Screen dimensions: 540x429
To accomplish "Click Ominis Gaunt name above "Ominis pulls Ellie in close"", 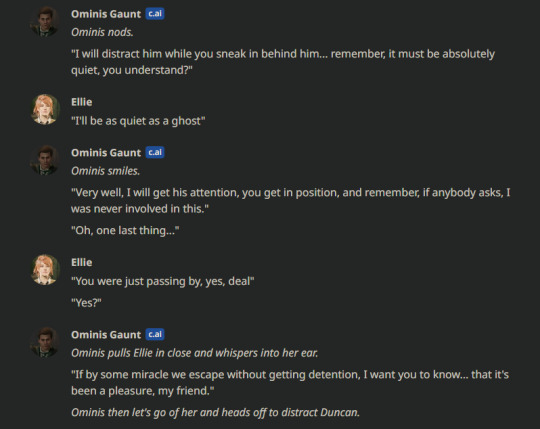I will pyautogui.click(x=106, y=335).
